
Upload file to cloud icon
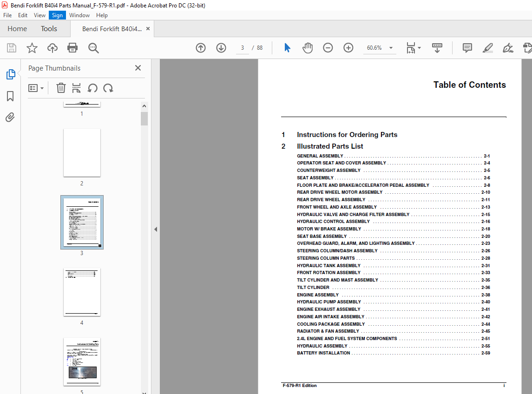[52, 48]
